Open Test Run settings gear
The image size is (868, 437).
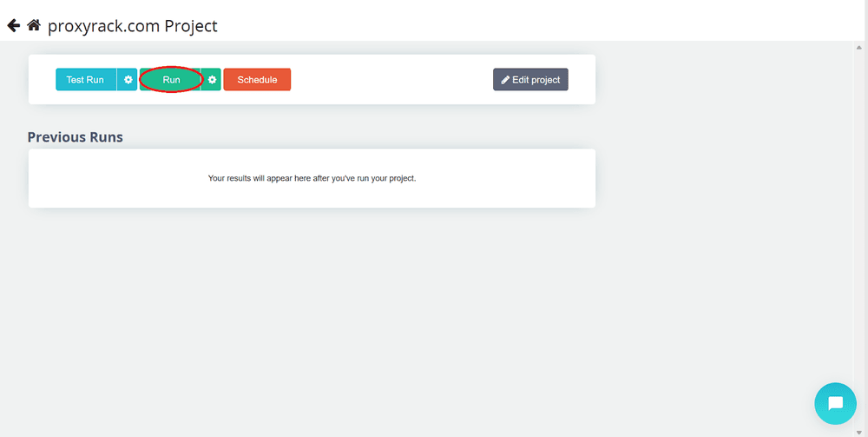(128, 80)
